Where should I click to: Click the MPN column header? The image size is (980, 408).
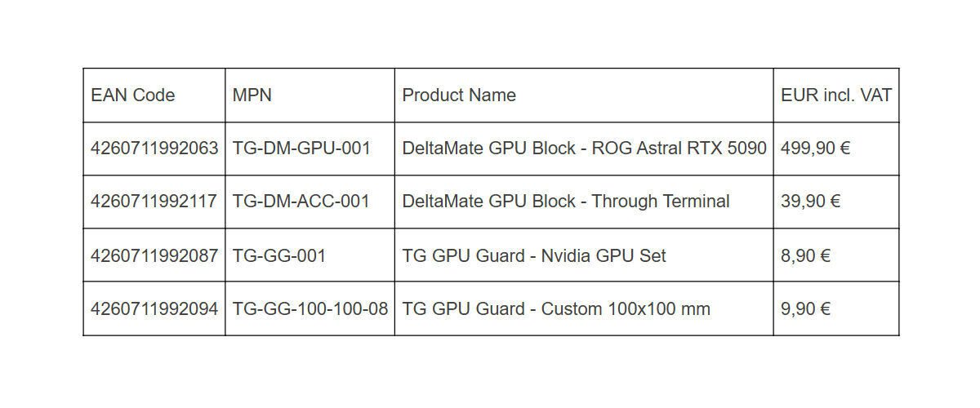click(x=252, y=95)
